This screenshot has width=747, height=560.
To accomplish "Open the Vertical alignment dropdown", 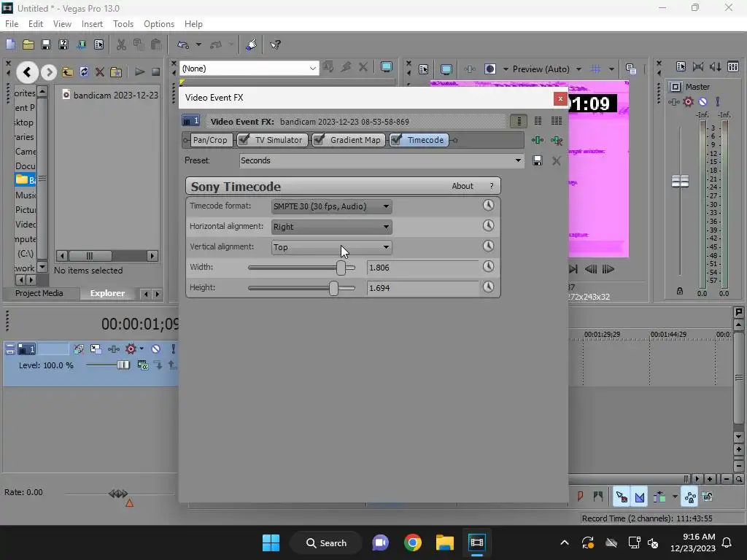I will point(332,247).
